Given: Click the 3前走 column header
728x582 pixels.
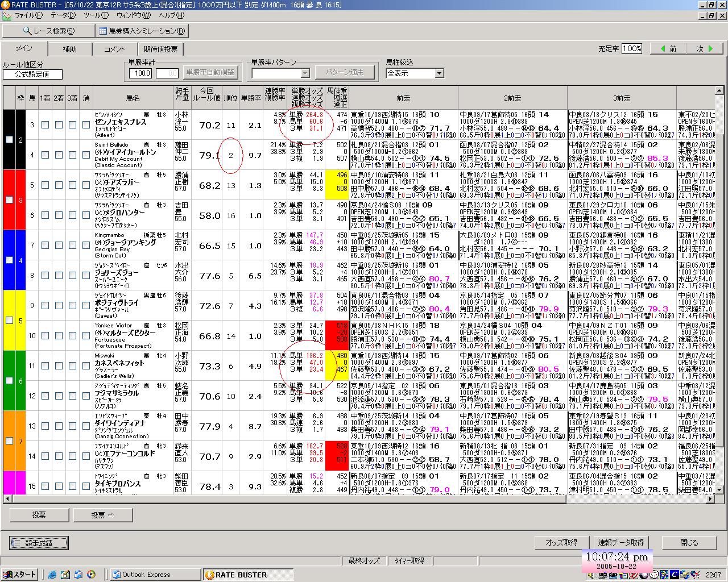Looking at the screenshot, I should click(x=622, y=98).
